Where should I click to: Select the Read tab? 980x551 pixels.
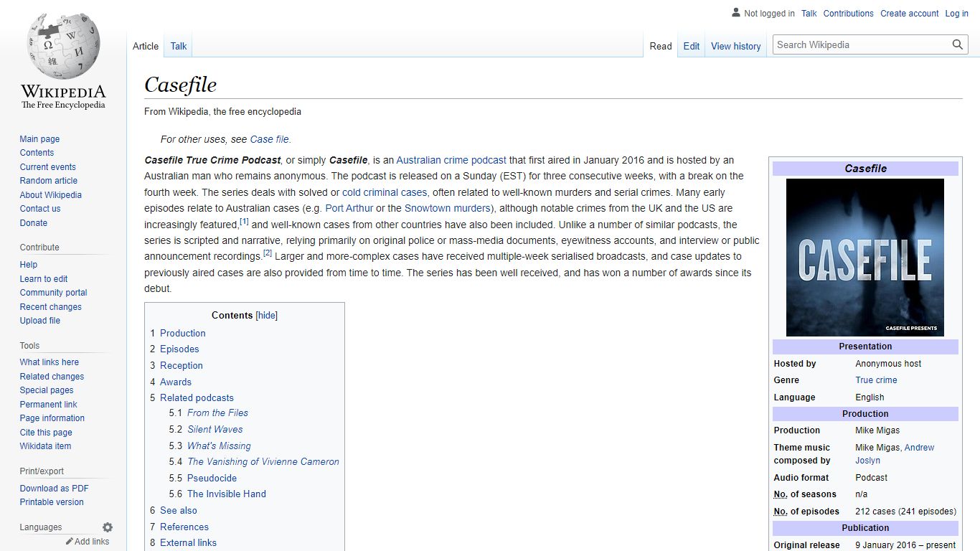pyautogui.click(x=661, y=46)
